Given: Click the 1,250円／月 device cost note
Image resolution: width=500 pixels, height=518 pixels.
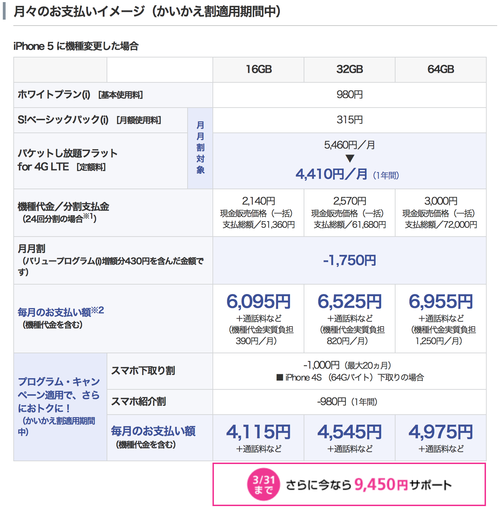Looking at the screenshot, I should 439,341.
